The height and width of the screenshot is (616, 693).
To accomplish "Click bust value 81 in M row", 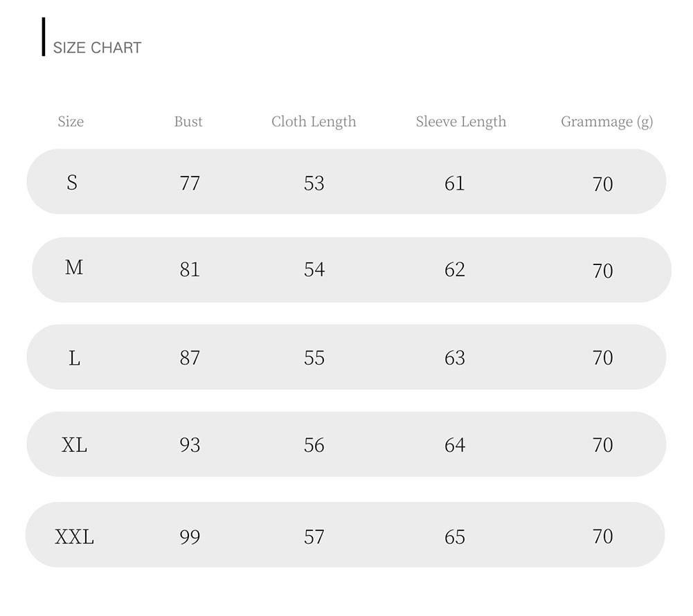I will coord(190,269).
